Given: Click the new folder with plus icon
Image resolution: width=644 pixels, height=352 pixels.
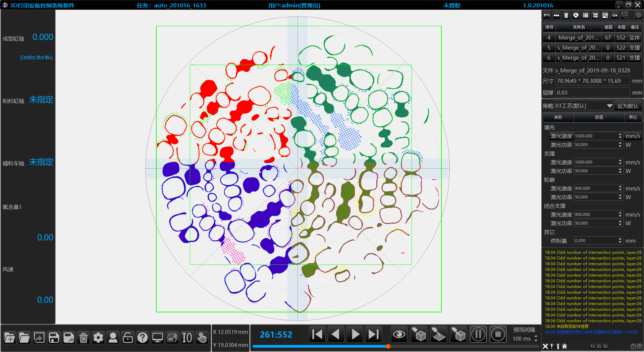Looking at the screenshot, I should pos(10,338).
